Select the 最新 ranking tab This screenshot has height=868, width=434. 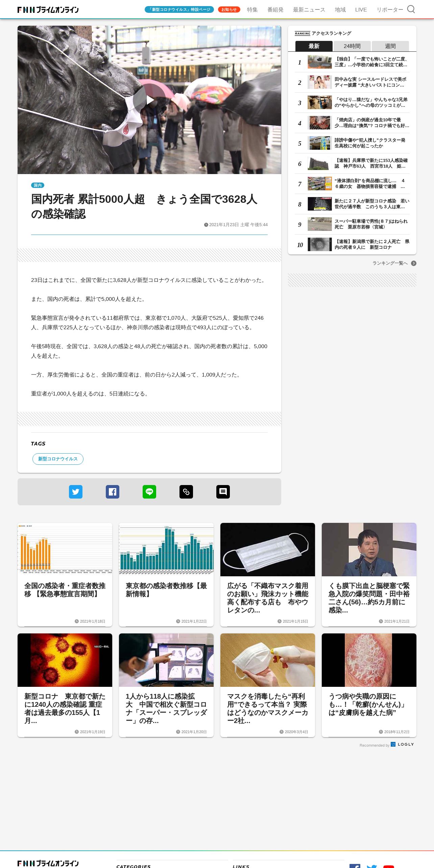pyautogui.click(x=314, y=46)
